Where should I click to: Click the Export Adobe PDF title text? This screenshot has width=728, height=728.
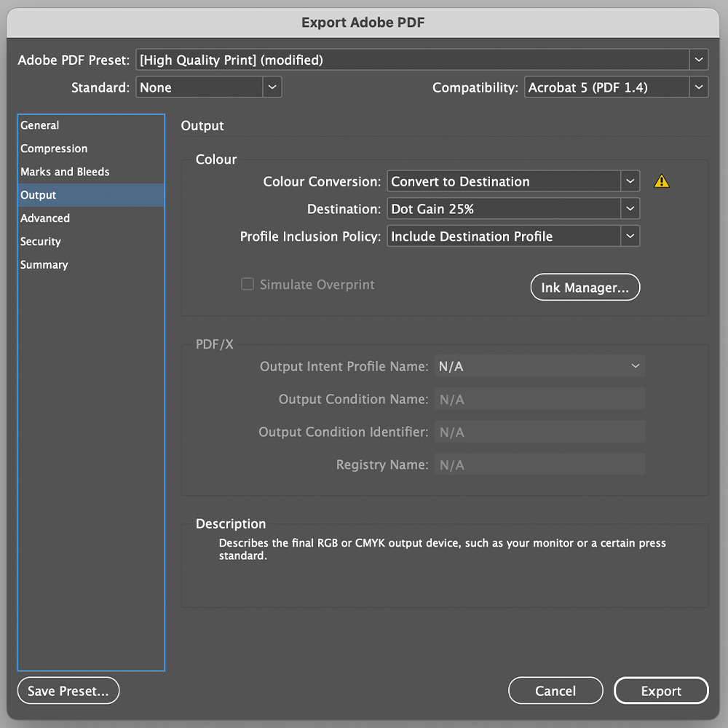pos(363,23)
